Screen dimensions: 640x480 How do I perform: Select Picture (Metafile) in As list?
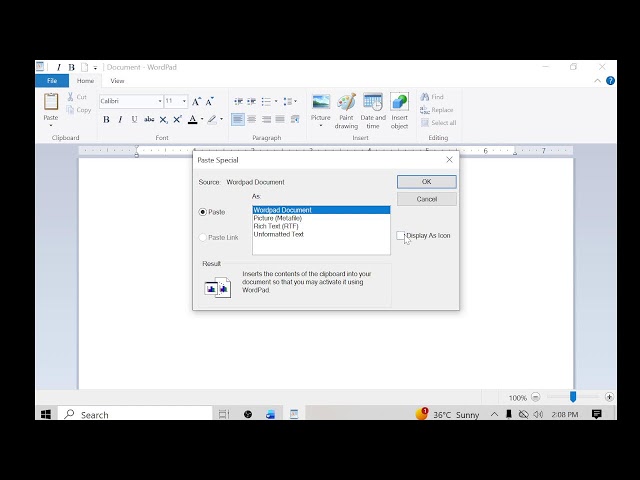click(321, 218)
